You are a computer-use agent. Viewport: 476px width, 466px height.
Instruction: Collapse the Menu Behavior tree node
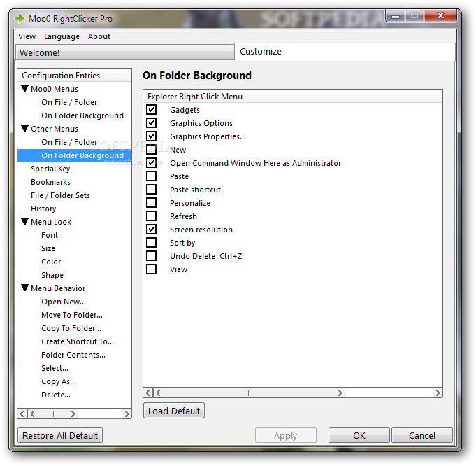(x=25, y=288)
